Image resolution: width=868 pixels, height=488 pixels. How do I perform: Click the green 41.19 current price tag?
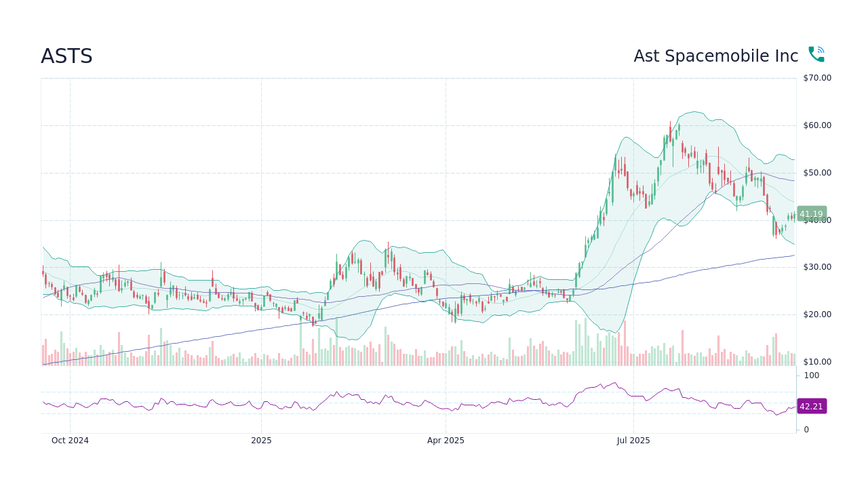pyautogui.click(x=811, y=213)
